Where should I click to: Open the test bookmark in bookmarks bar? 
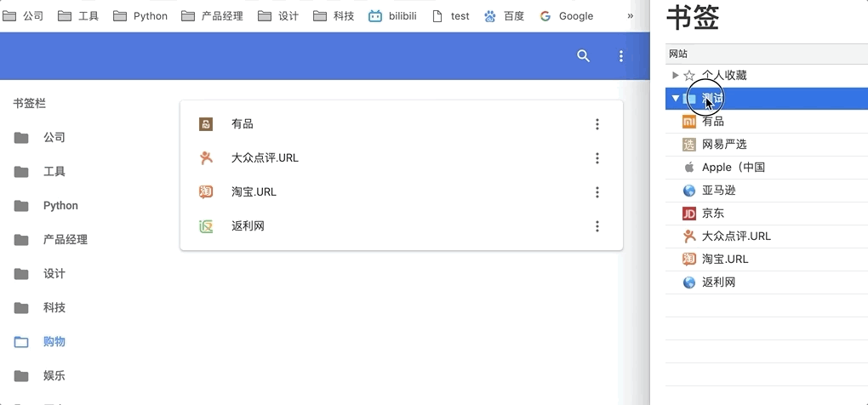click(x=451, y=16)
